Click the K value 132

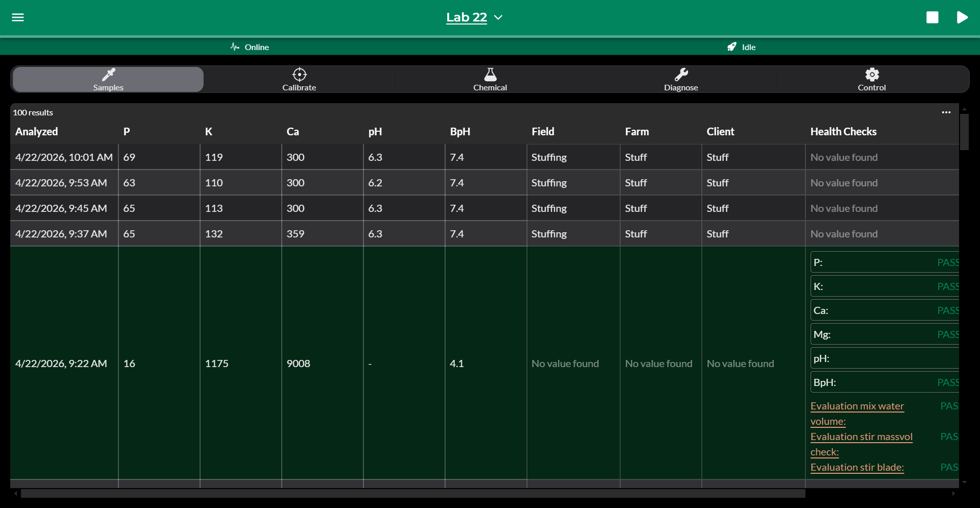click(213, 234)
